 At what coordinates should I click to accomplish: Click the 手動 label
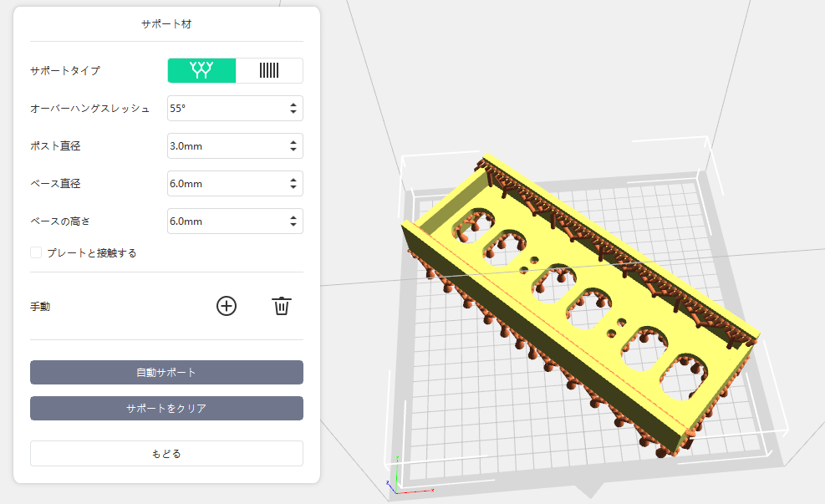40,306
